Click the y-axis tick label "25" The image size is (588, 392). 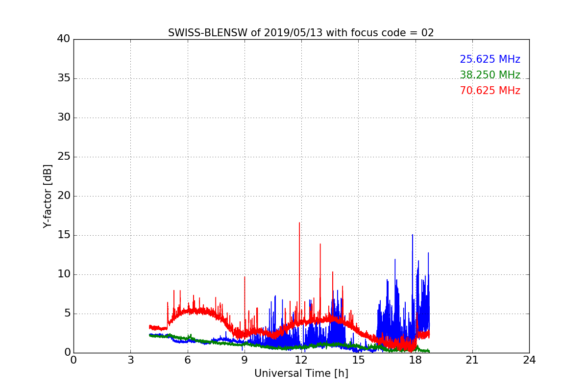coord(64,157)
